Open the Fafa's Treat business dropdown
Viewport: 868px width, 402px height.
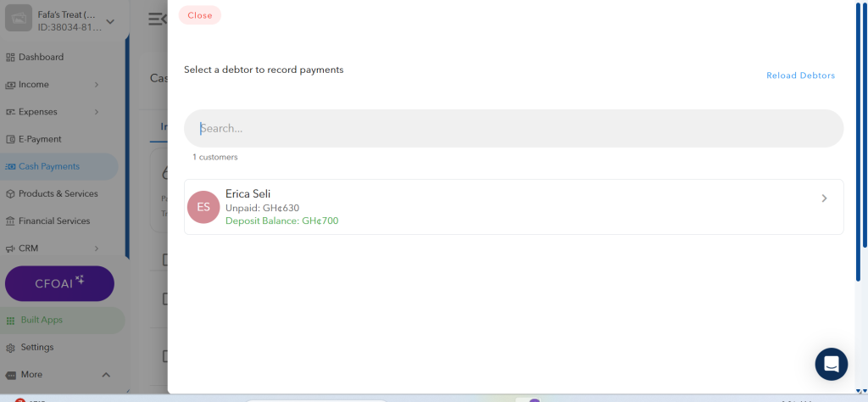(x=110, y=21)
